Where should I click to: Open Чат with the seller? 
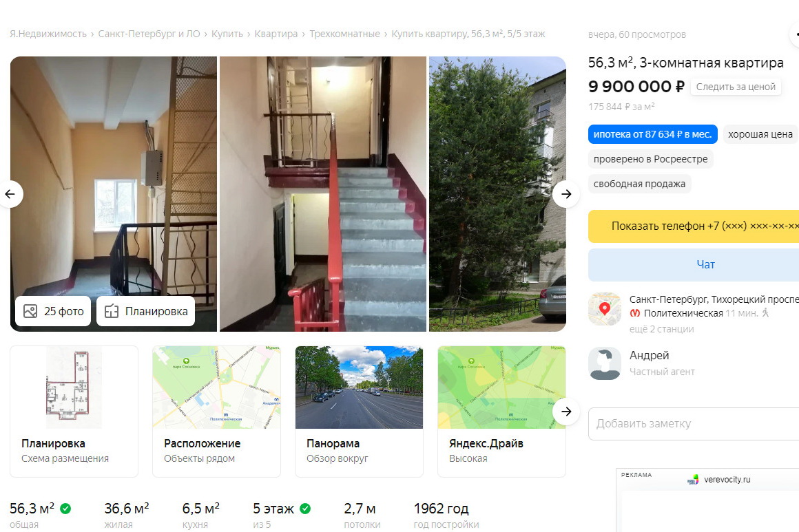coord(694,265)
